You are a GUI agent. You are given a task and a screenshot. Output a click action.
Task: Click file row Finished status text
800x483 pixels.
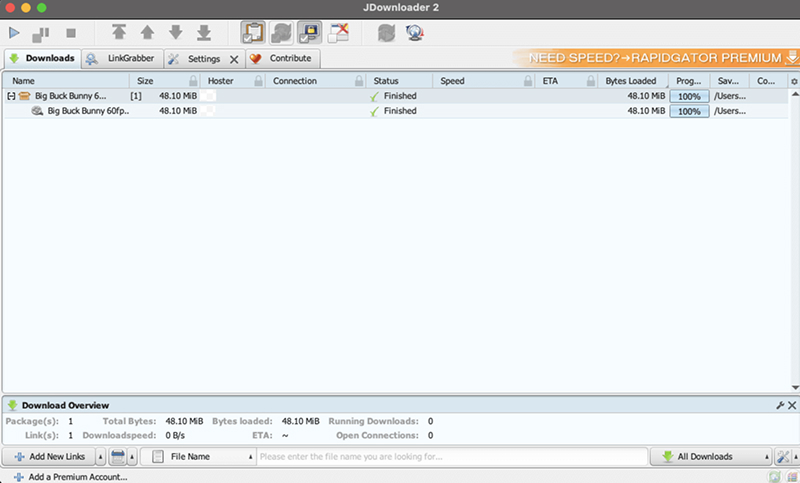click(x=400, y=111)
